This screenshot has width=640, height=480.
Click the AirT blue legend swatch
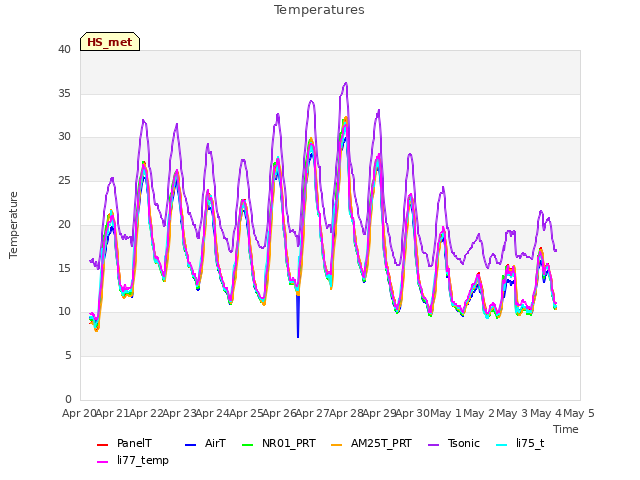191,445
